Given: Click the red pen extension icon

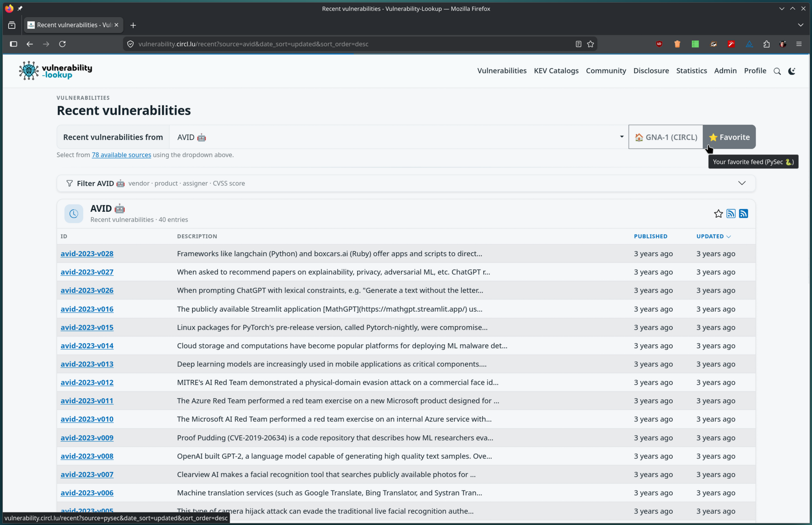Looking at the screenshot, I should coord(731,44).
